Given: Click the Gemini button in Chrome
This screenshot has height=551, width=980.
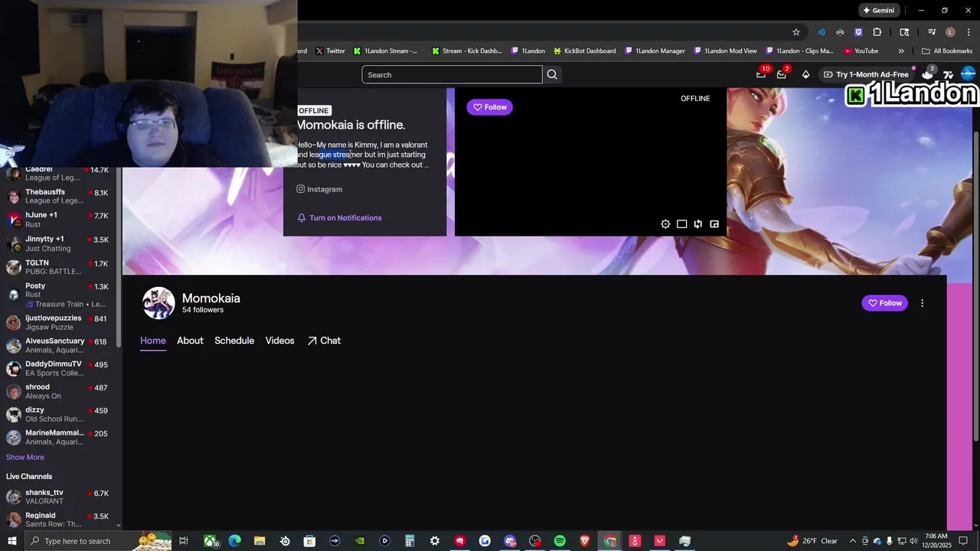Looking at the screenshot, I should pos(878,11).
